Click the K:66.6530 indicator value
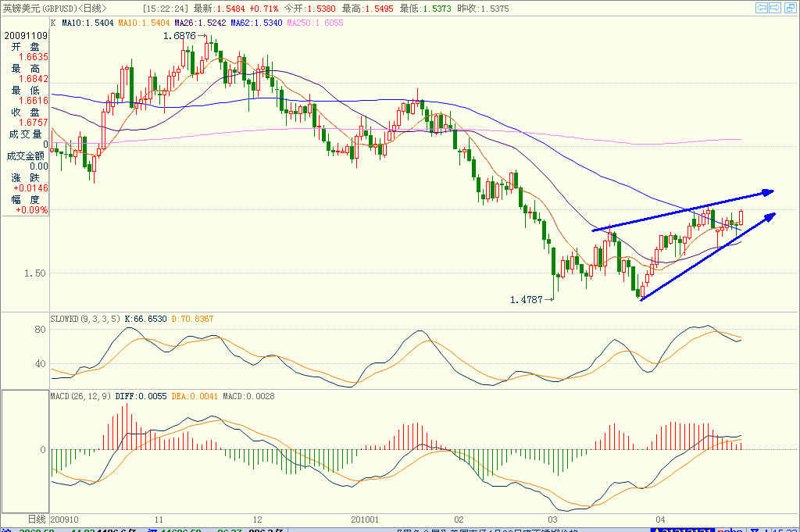800x532 pixels. point(145,319)
